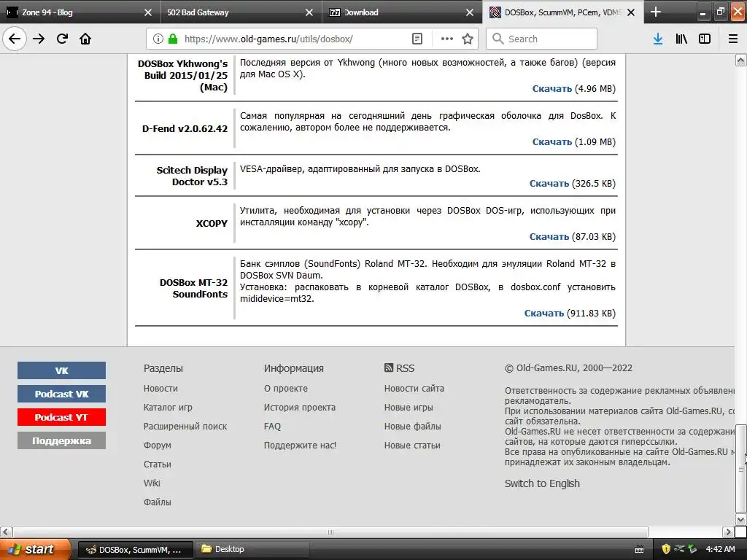
Task: Download D-Fend v2.0.62.42 via Скачать link
Action: click(x=551, y=142)
